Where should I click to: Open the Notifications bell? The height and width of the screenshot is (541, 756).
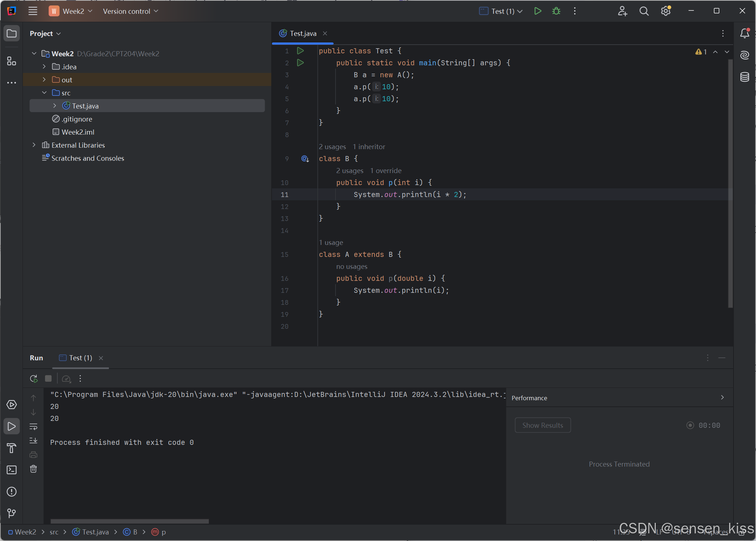(x=744, y=33)
